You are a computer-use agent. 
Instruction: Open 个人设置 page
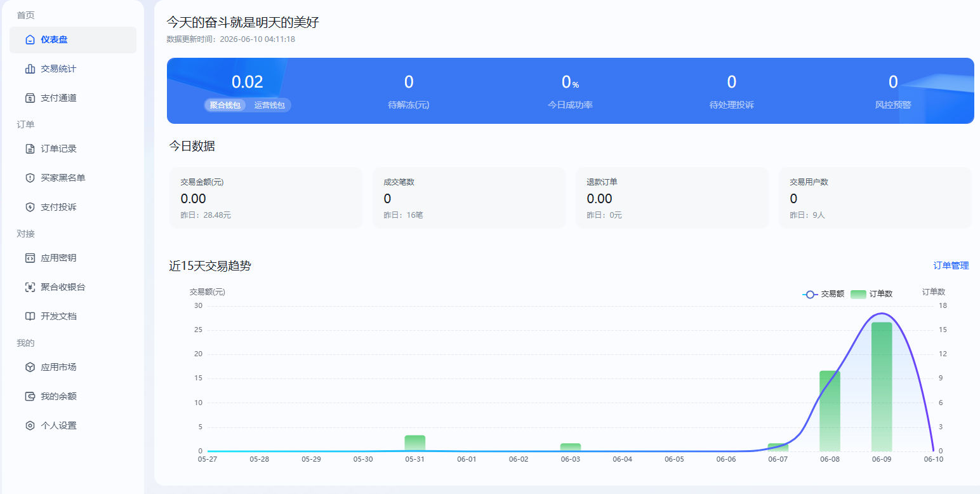click(73, 425)
